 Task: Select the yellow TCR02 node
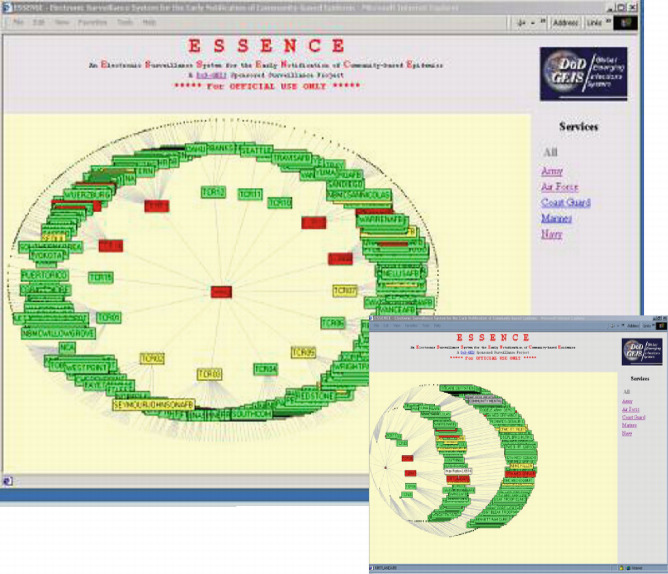click(152, 358)
